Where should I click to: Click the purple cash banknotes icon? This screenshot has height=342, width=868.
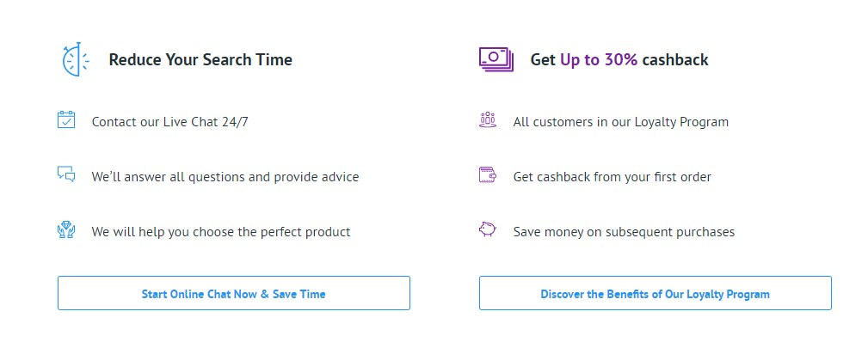pyautogui.click(x=496, y=59)
